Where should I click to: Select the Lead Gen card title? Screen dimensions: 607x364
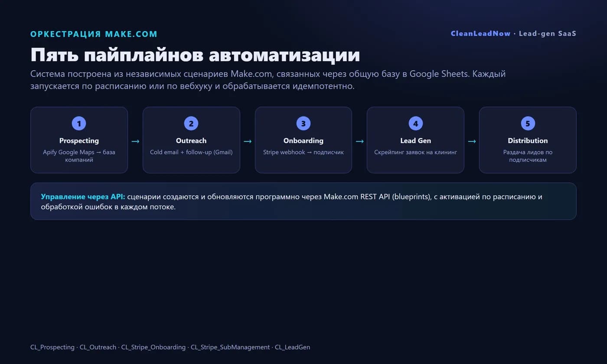[415, 141]
